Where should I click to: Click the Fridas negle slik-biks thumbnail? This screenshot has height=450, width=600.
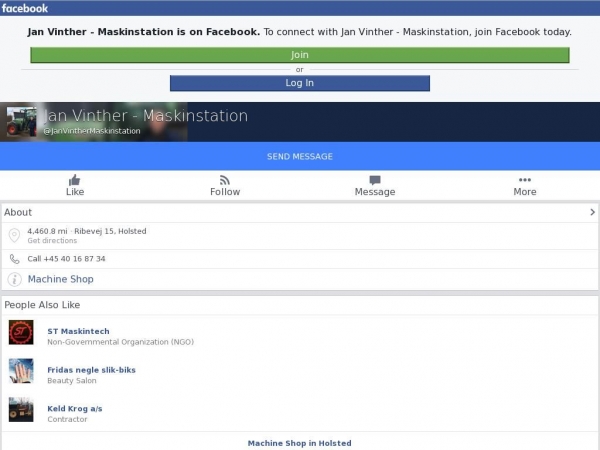tap(21, 371)
